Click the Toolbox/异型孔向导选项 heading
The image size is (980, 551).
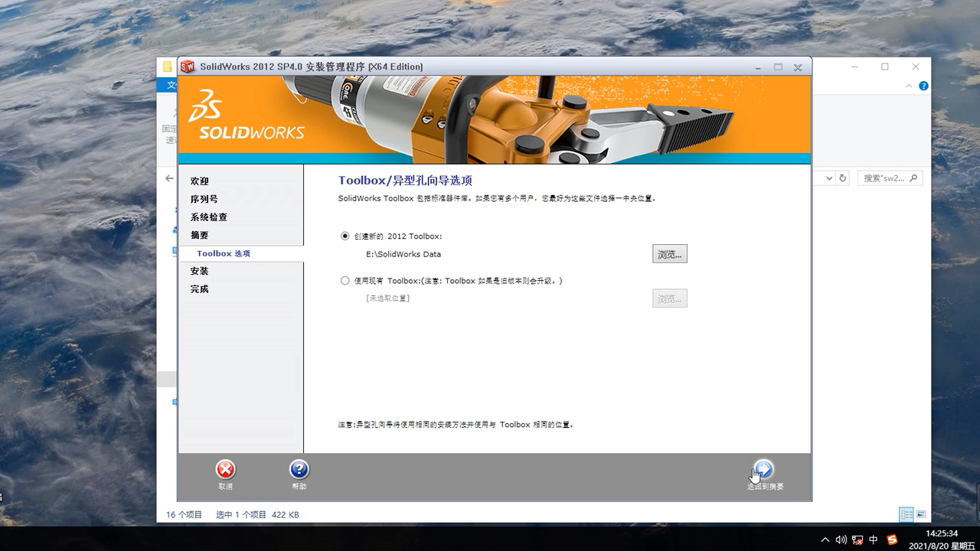point(406,181)
